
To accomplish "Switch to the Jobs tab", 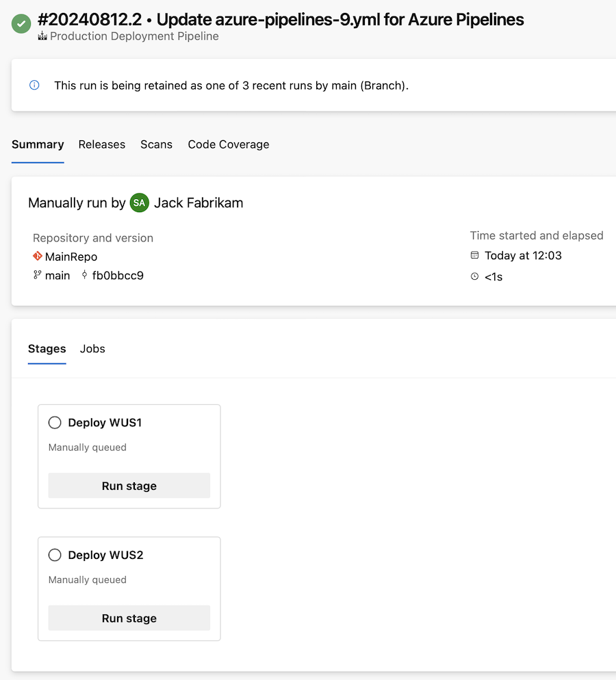I will (x=92, y=349).
